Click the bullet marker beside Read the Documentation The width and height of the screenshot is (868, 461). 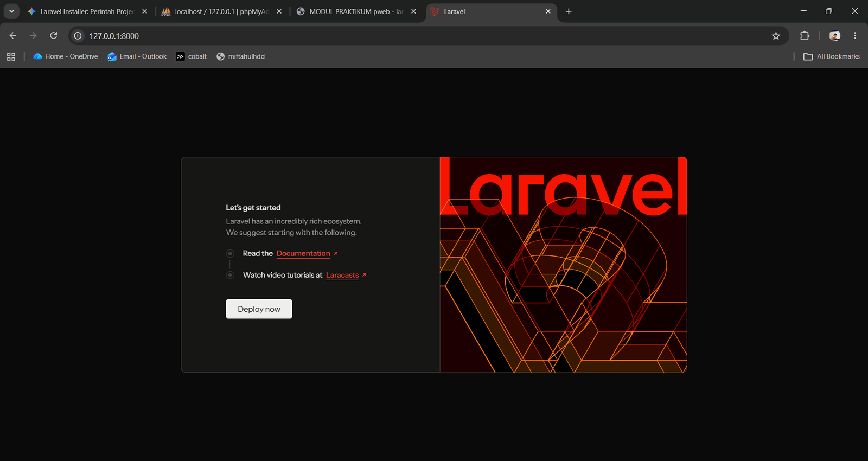pos(230,253)
